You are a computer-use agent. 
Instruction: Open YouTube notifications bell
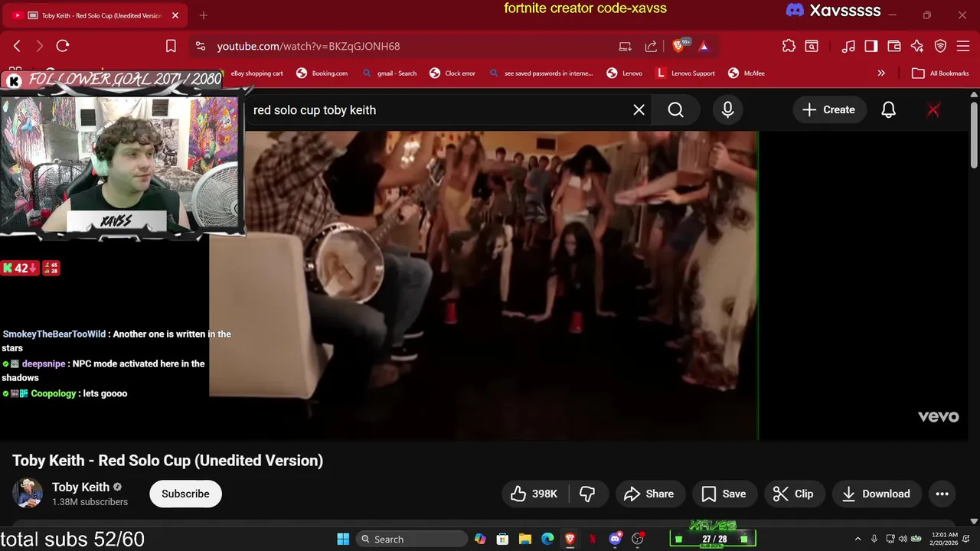(x=888, y=110)
